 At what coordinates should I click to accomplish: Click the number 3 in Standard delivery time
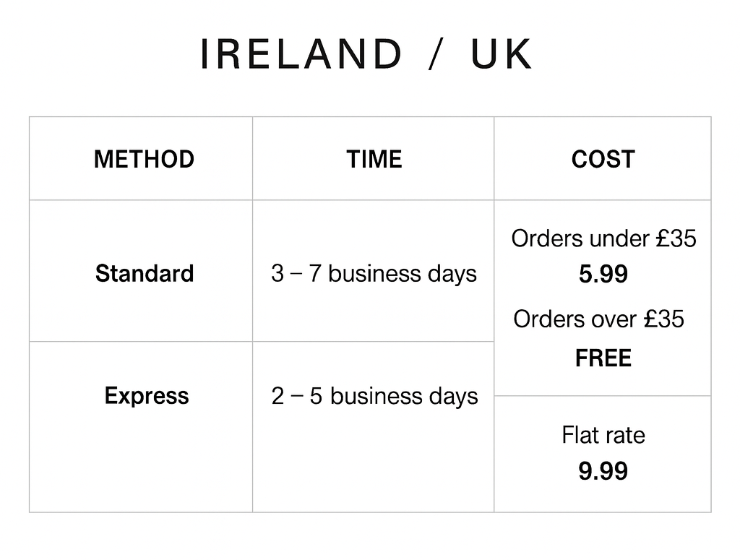click(x=277, y=274)
